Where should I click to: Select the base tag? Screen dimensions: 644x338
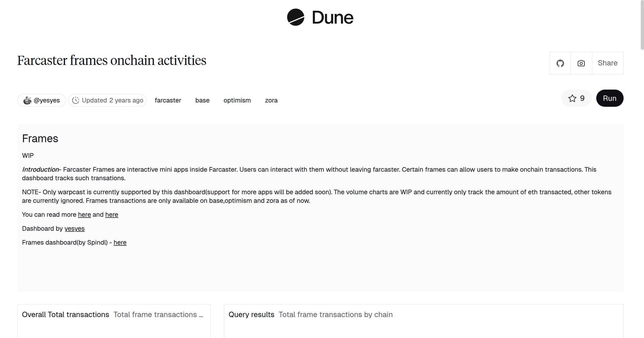[202, 100]
